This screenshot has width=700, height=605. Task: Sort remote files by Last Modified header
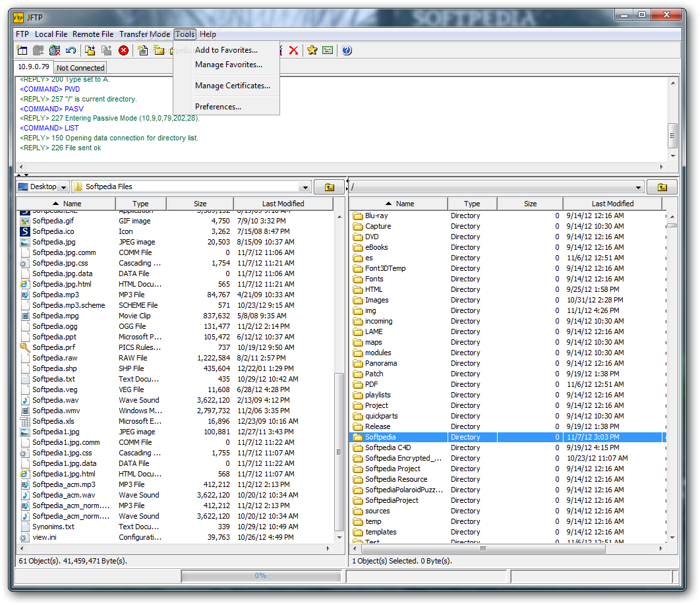click(612, 204)
